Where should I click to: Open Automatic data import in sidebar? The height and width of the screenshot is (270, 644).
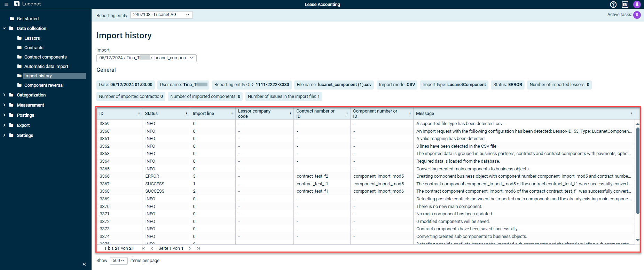46,66
